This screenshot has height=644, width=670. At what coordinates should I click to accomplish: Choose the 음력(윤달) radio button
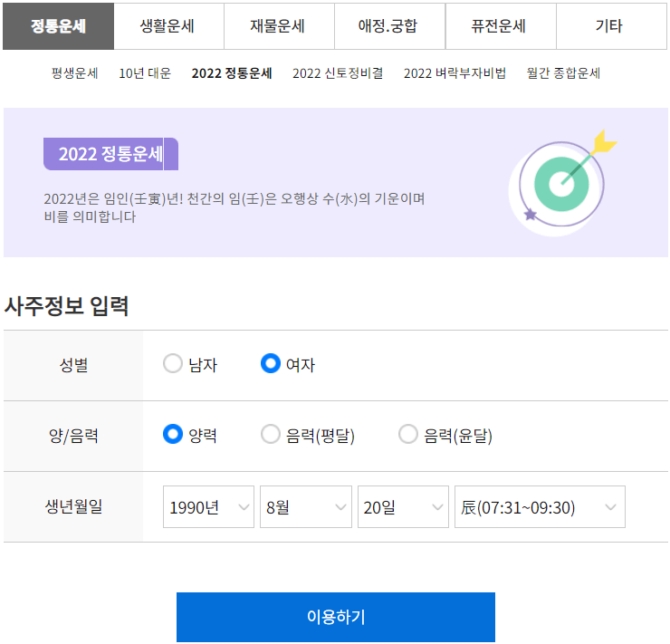pyautogui.click(x=408, y=434)
